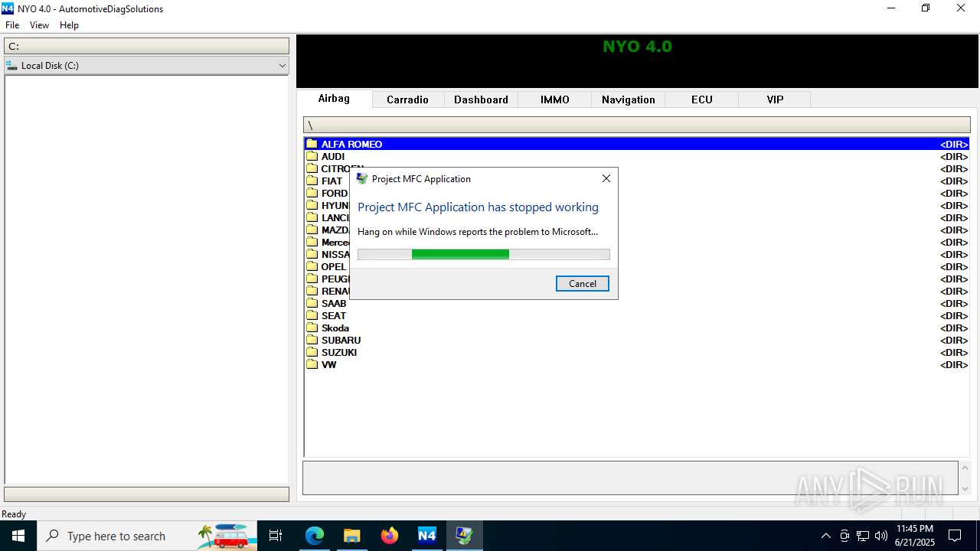
Task: Show hidden system tray icons
Action: [825, 536]
